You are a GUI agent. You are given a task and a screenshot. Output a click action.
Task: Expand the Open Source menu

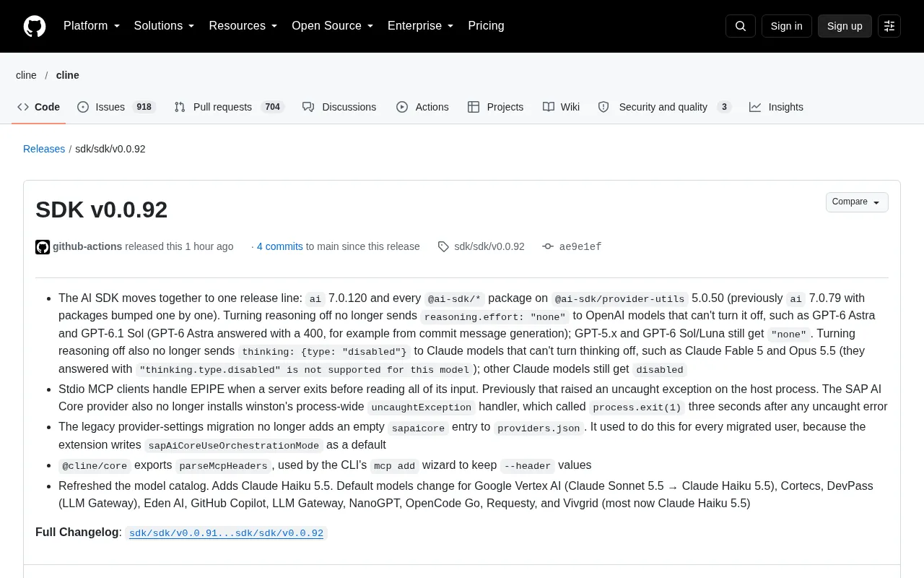tap(333, 26)
